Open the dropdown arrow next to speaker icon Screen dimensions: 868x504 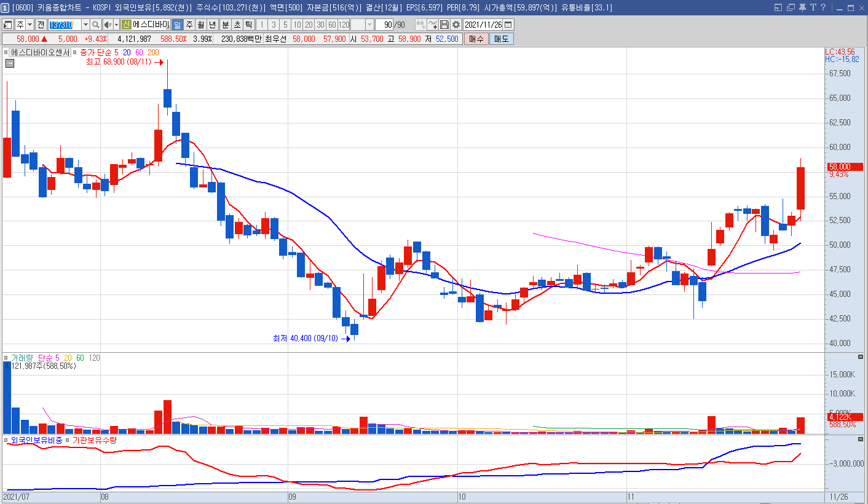(116, 25)
